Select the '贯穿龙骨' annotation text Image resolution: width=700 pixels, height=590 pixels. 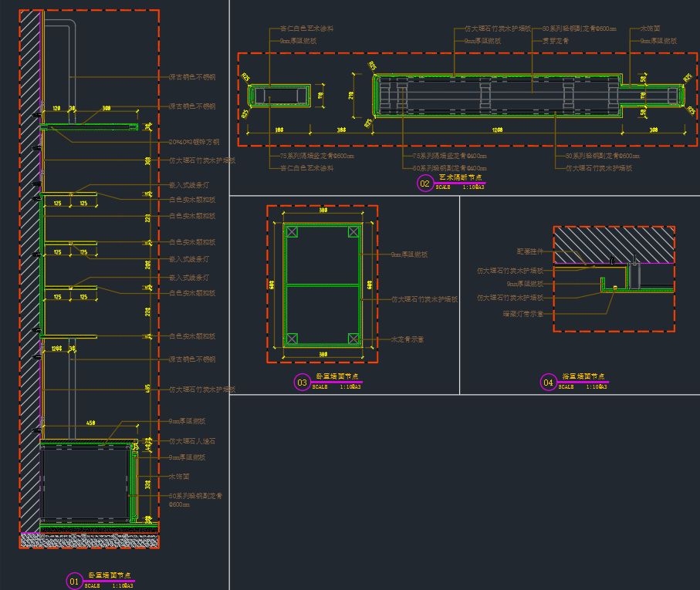point(556,41)
